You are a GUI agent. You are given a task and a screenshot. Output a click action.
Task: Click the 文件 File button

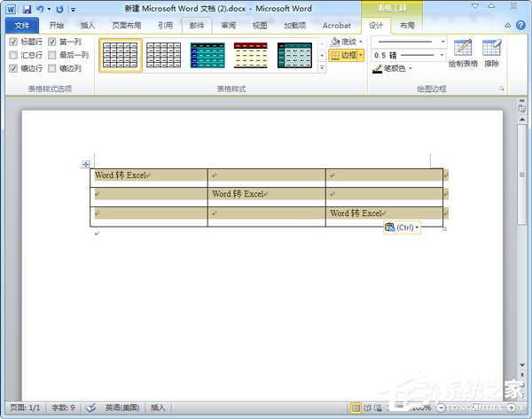21,26
